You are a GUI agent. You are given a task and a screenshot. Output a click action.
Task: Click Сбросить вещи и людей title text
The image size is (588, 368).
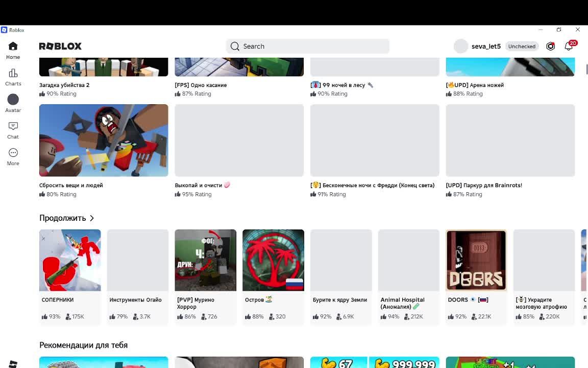point(71,185)
